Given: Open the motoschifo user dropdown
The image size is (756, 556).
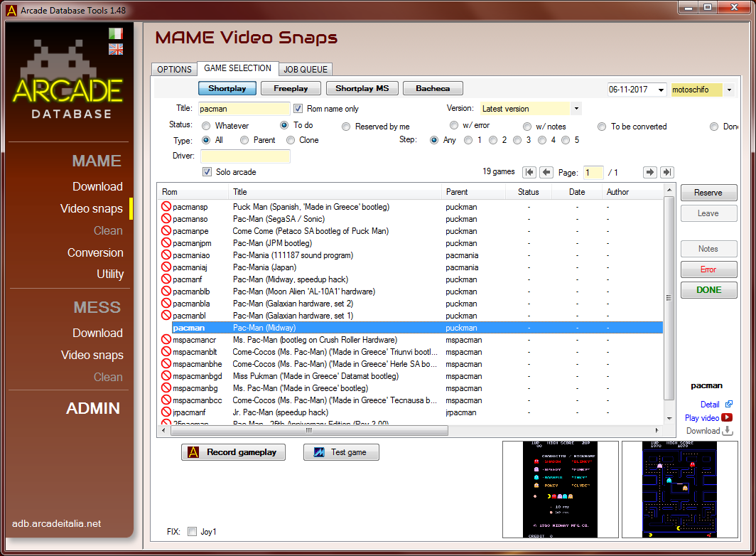Looking at the screenshot, I should 730,90.
